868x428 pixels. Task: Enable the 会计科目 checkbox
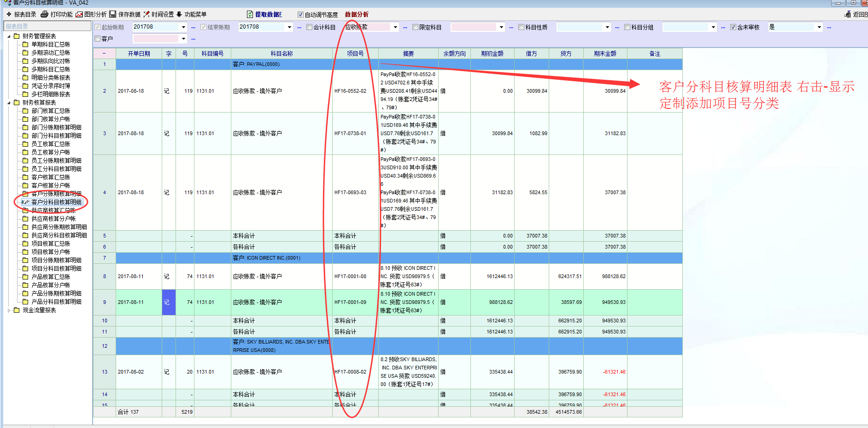click(309, 27)
